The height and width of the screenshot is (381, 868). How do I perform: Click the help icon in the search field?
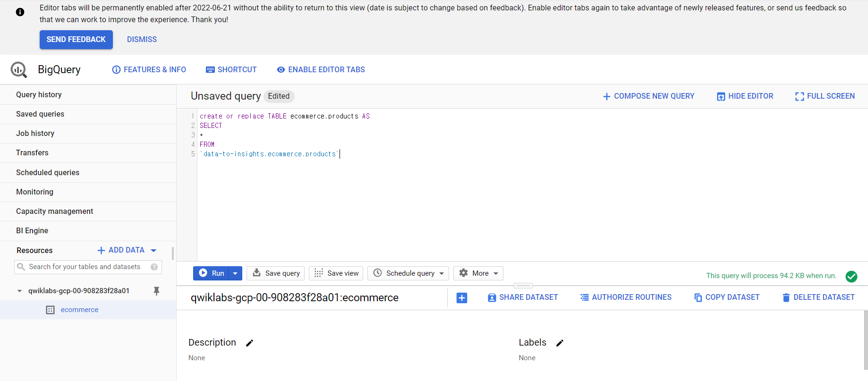click(154, 267)
